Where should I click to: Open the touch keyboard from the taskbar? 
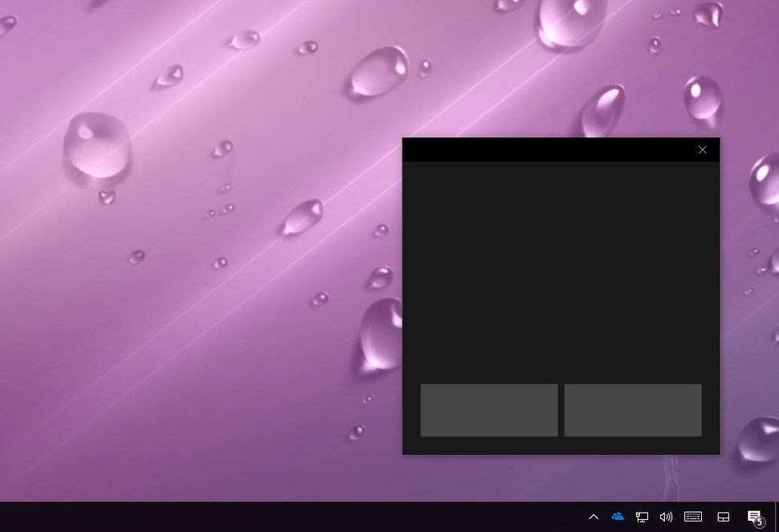tap(692, 517)
